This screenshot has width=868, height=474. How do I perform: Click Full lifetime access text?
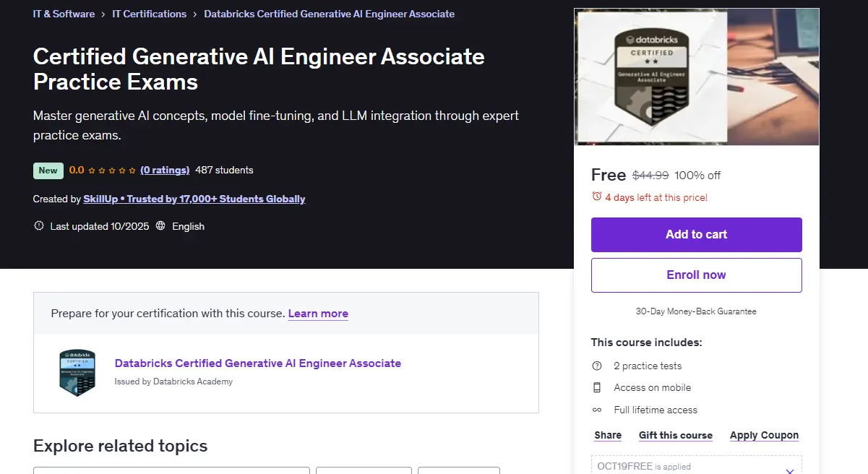656,410
